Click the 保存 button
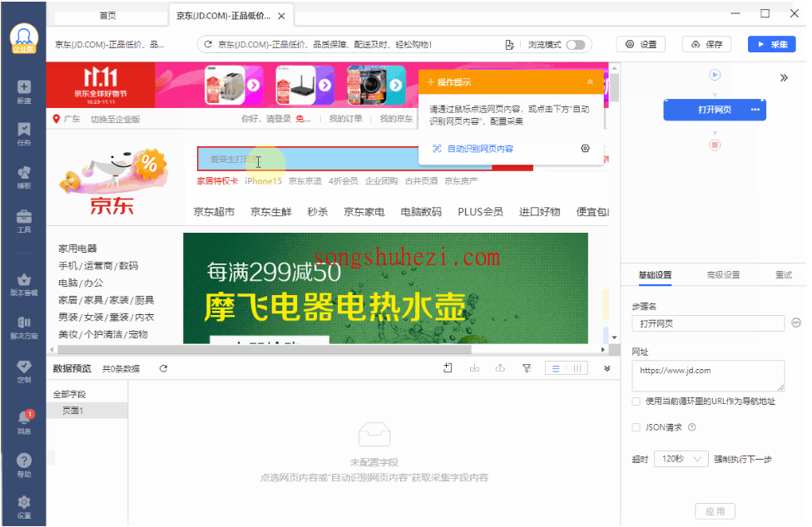812x527 pixels. pos(707,45)
